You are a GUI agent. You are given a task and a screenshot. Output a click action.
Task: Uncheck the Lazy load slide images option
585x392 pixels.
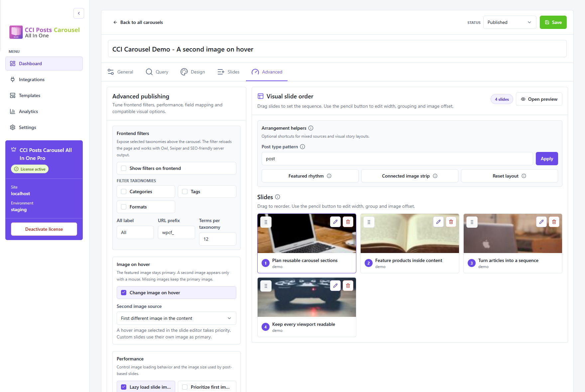[124, 387]
